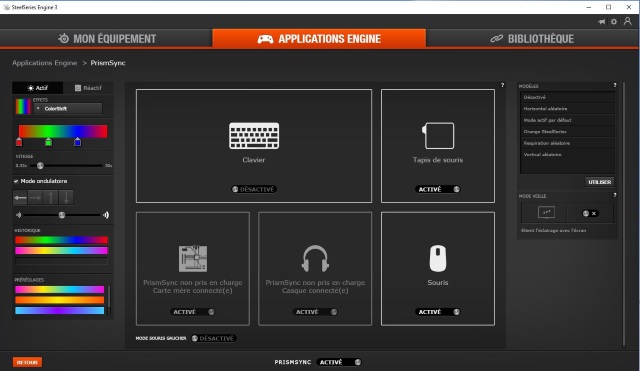640x371 pixels.
Task: Toggle Clavier DÉSACTIVÉ switch
Action: point(254,189)
